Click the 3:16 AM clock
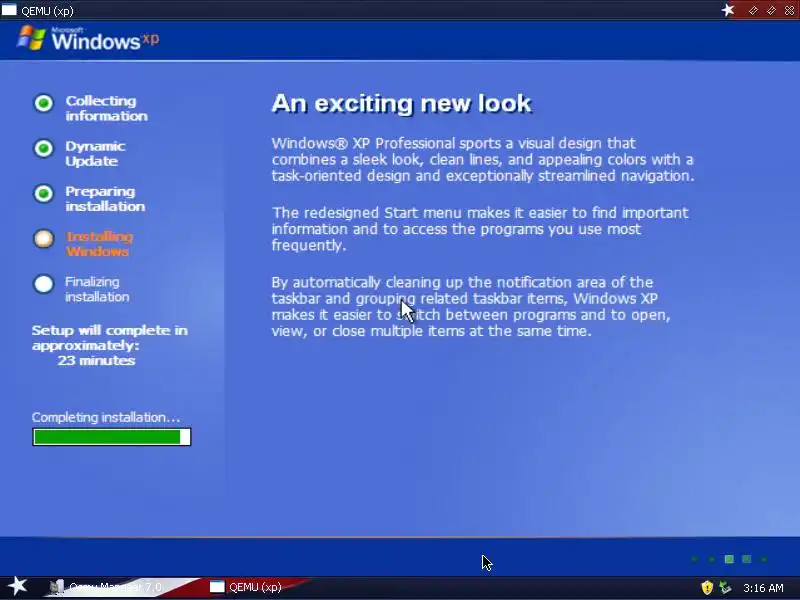The width and height of the screenshot is (800, 600). click(x=763, y=588)
